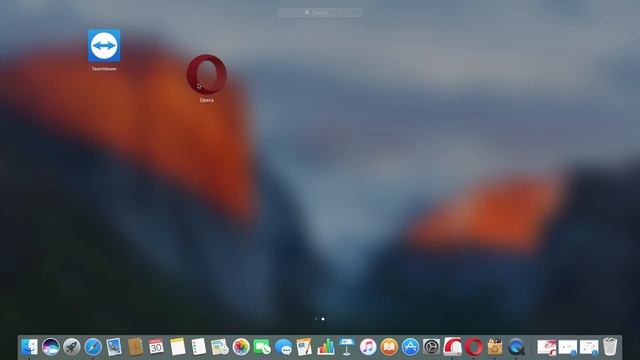The height and width of the screenshot is (360, 640).
Task: Click the Launchpad rocket icon in dock
Action: (x=72, y=347)
